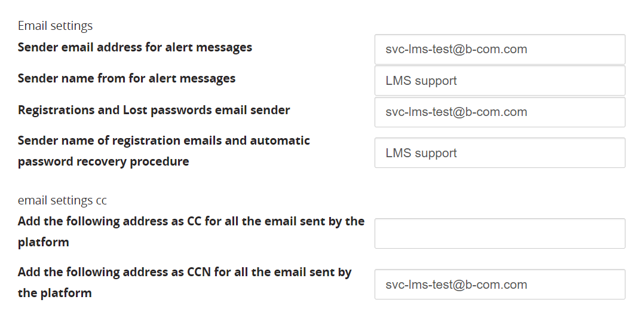This screenshot has width=644, height=327.
Task: Focus the empty CC address input field
Action: point(499,233)
